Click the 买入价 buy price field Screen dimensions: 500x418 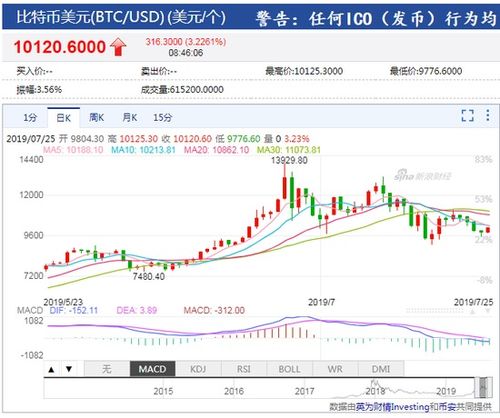click(34, 71)
